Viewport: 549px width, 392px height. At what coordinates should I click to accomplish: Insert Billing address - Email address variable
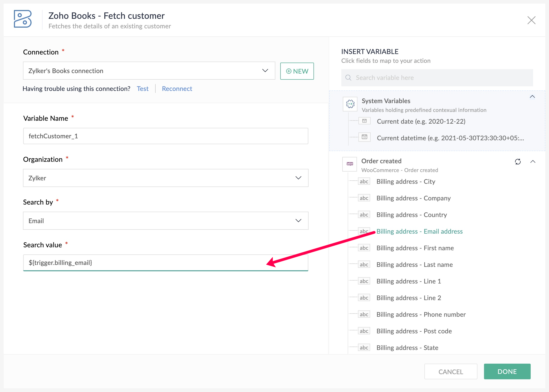click(x=419, y=231)
